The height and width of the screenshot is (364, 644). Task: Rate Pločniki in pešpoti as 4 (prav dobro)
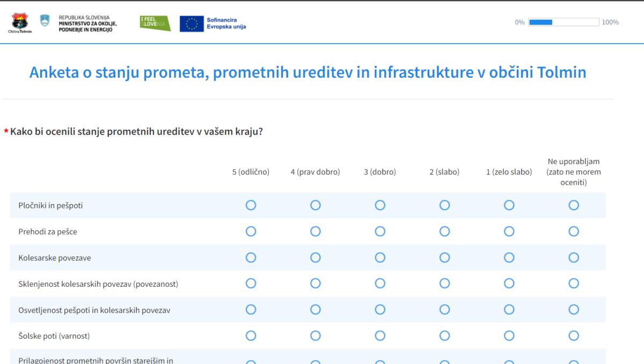pos(316,205)
